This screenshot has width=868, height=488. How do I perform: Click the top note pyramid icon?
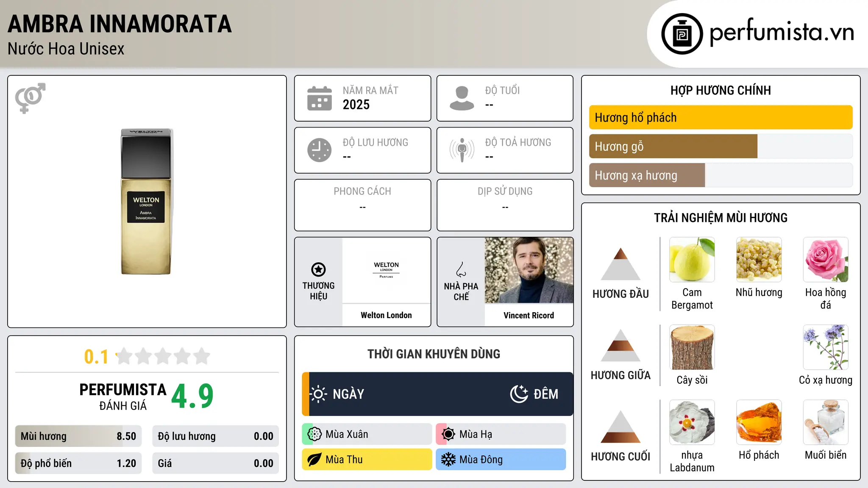pyautogui.click(x=620, y=264)
